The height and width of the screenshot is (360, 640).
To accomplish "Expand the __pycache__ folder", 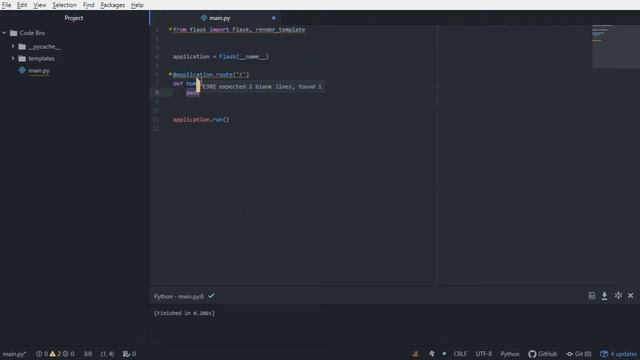I will pos(13,47).
